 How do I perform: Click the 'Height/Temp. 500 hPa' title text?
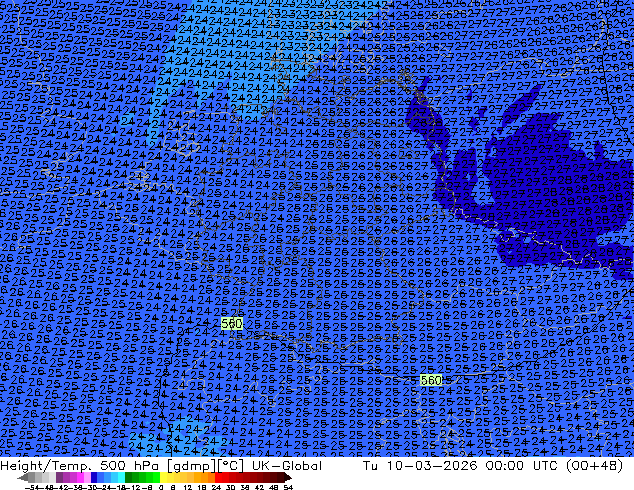click(x=81, y=465)
